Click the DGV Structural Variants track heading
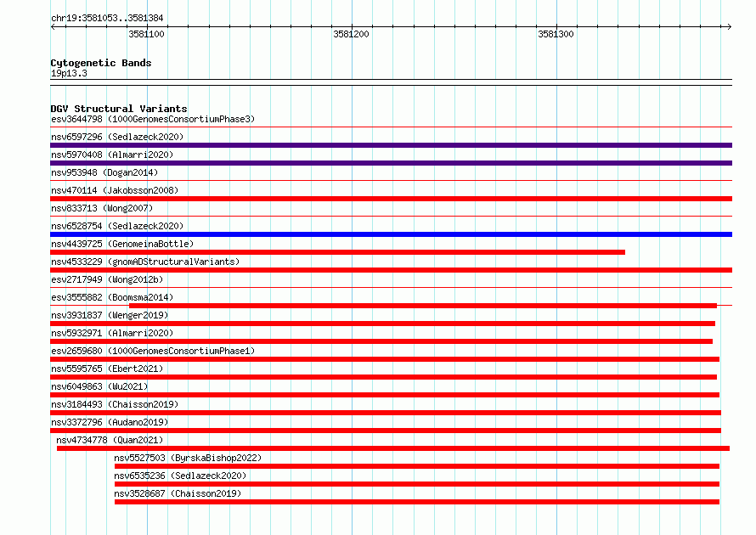 (x=119, y=109)
